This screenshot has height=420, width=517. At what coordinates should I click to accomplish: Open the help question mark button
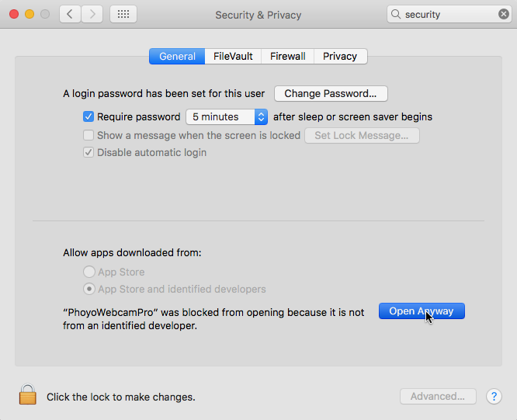point(494,396)
